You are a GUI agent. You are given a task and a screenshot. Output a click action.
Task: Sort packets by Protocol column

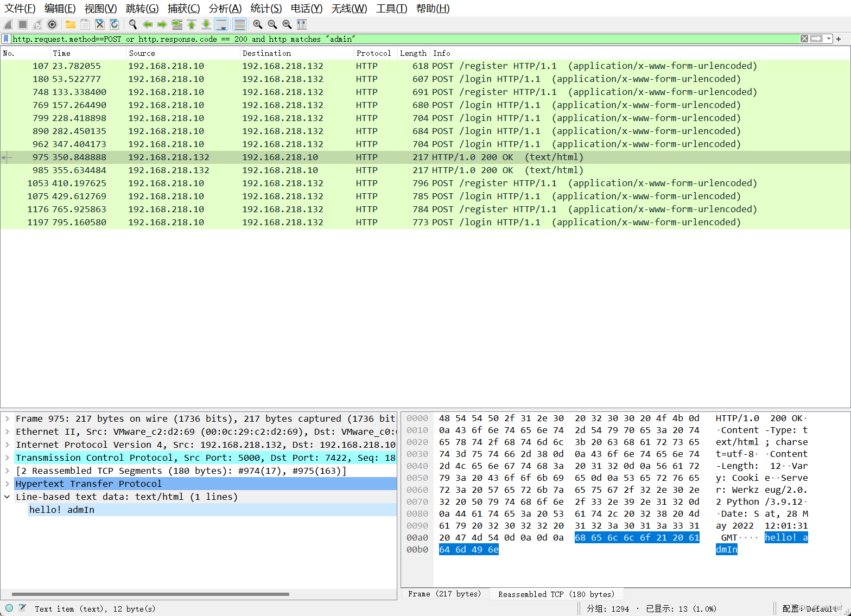376,53
